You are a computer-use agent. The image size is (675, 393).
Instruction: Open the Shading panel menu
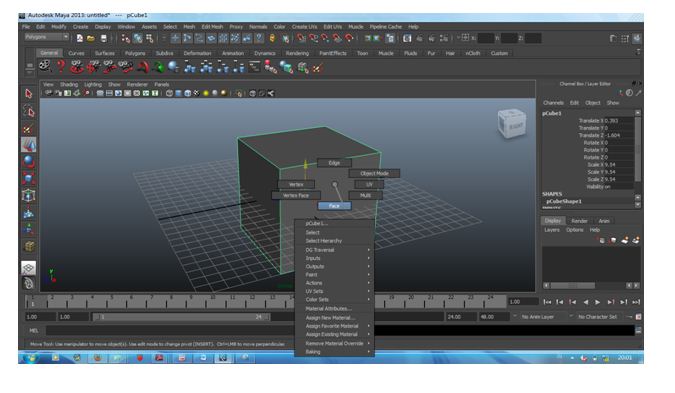coord(69,84)
